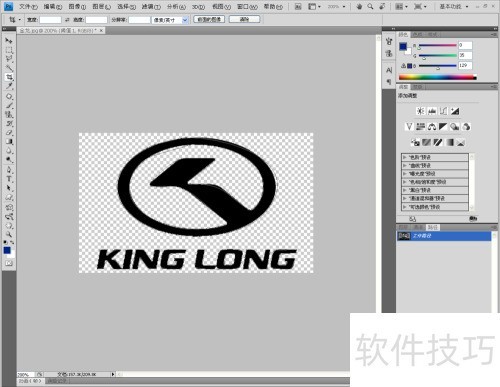The image size is (500, 387).
Task: Add a Levels adjustment
Action: pos(432,111)
